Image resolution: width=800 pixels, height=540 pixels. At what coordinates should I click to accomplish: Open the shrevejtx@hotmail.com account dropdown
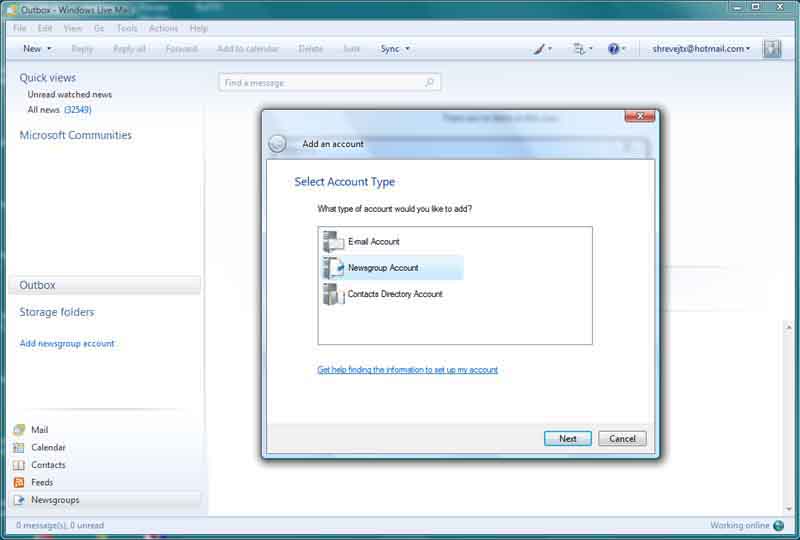[x=702, y=49]
